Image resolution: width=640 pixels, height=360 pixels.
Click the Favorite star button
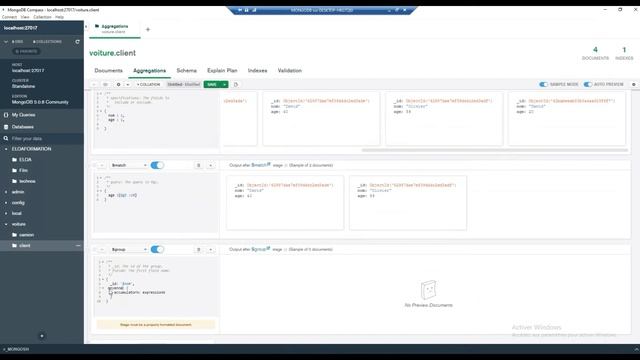coord(26,51)
